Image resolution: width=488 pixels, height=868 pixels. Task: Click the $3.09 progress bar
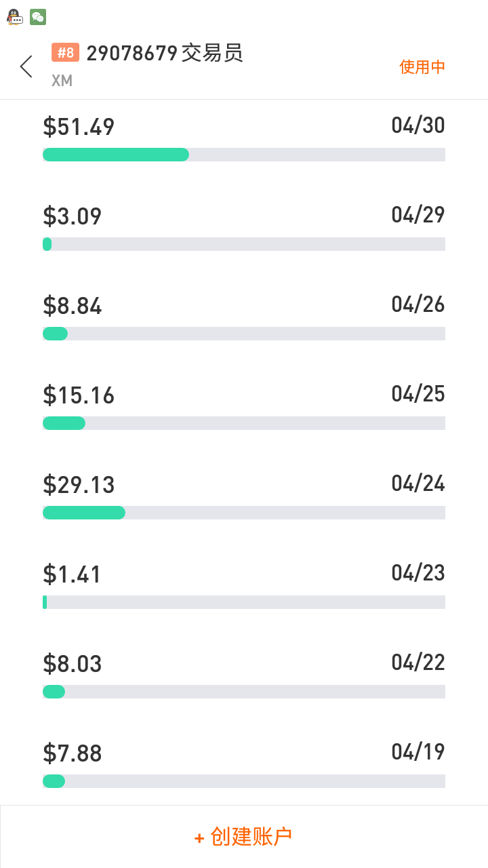(x=243, y=244)
